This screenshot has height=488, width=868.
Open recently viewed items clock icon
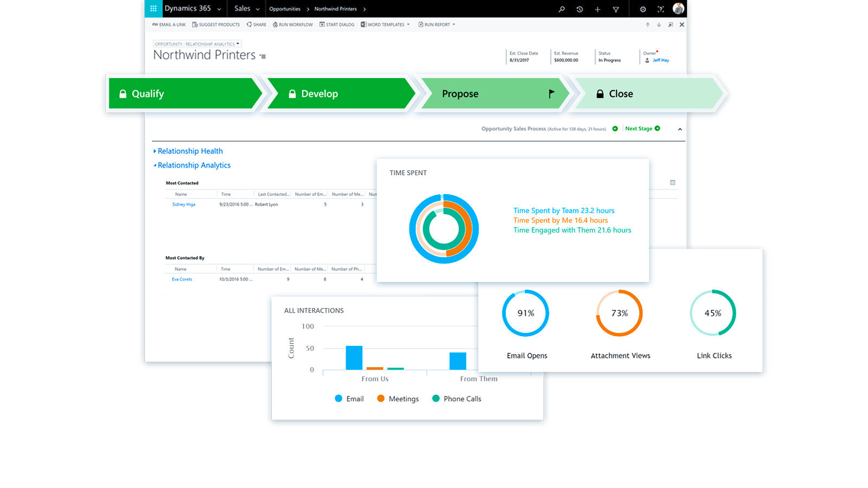coord(579,9)
